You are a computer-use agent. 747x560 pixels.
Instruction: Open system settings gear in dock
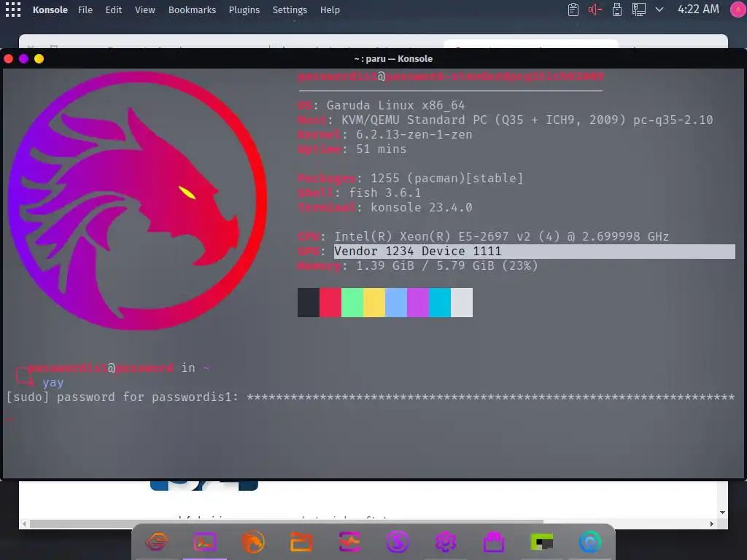[x=446, y=542]
